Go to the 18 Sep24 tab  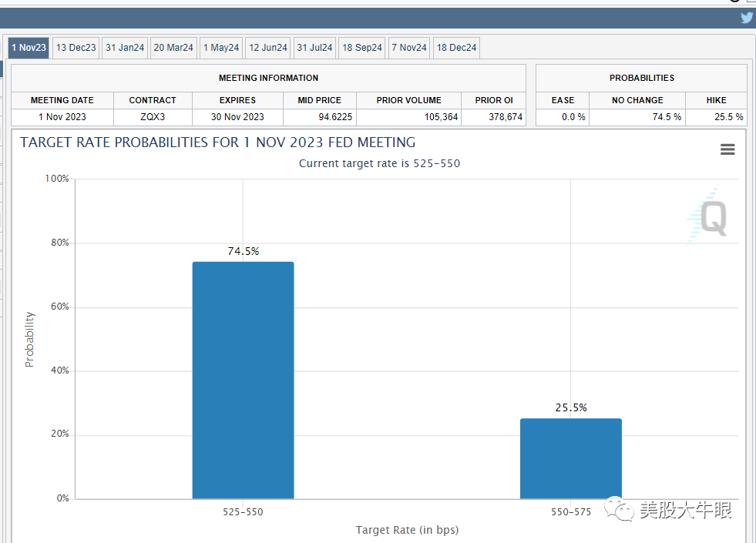tap(361, 48)
